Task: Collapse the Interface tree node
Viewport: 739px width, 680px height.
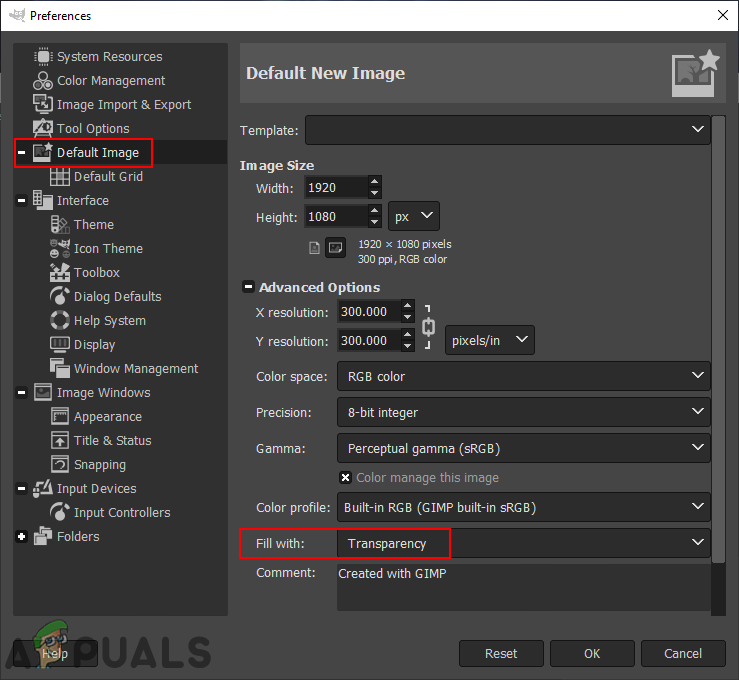Action: [x=22, y=200]
